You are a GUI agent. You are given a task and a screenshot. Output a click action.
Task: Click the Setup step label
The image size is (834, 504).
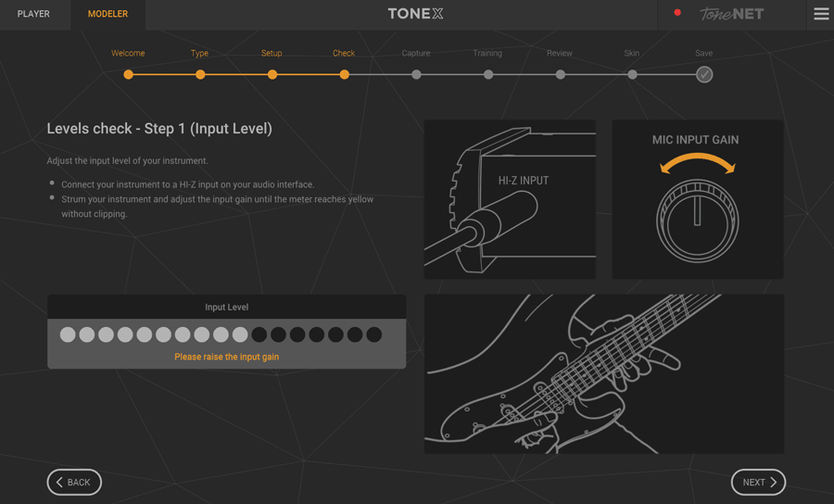(272, 53)
